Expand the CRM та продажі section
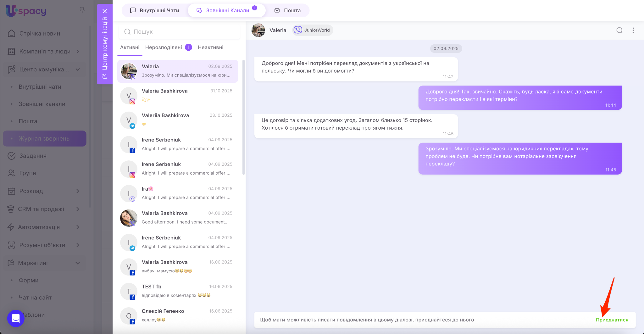 coord(78,209)
